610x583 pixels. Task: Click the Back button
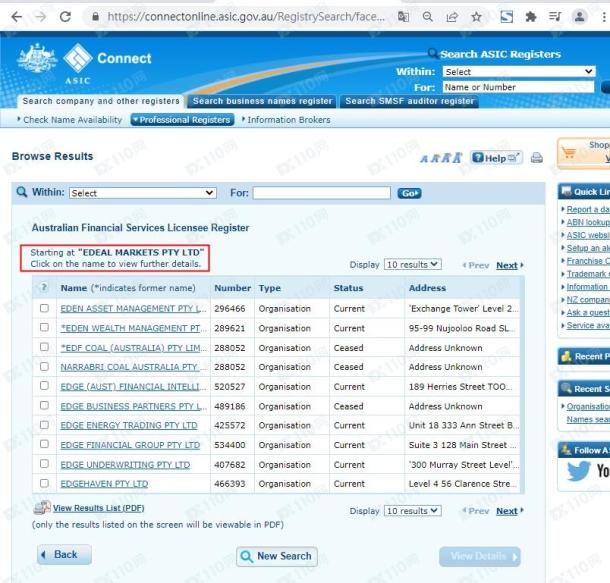(x=65, y=554)
